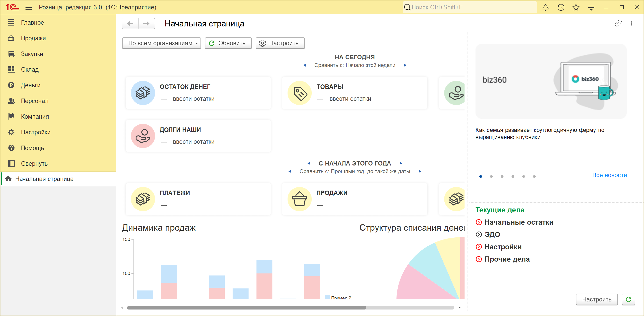Next comparison arrow right of Прошлый год, до такой же даты
This screenshot has height=316, width=644.
(x=420, y=171)
